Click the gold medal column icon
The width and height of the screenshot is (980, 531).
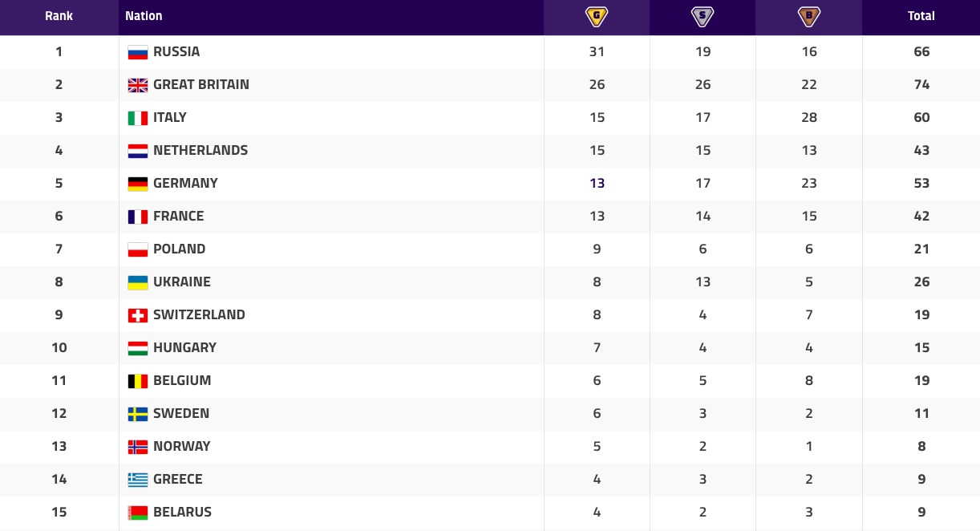click(x=597, y=16)
